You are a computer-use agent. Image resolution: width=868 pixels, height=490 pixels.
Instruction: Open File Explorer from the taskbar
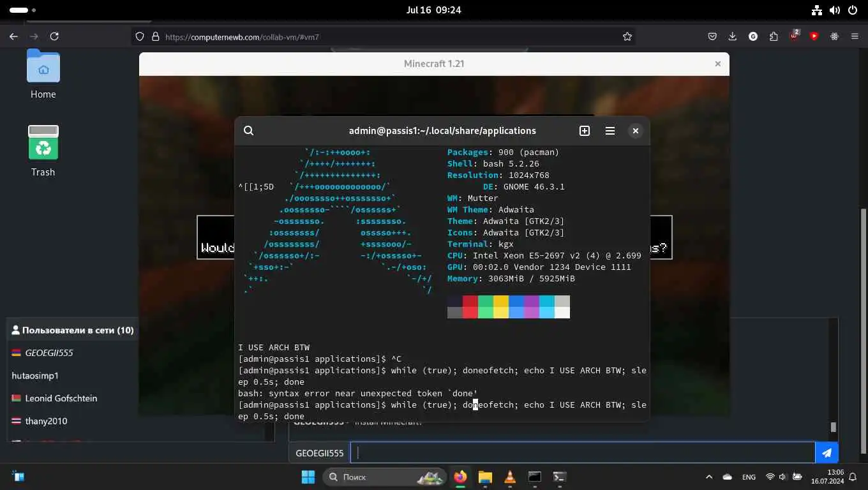point(485,477)
